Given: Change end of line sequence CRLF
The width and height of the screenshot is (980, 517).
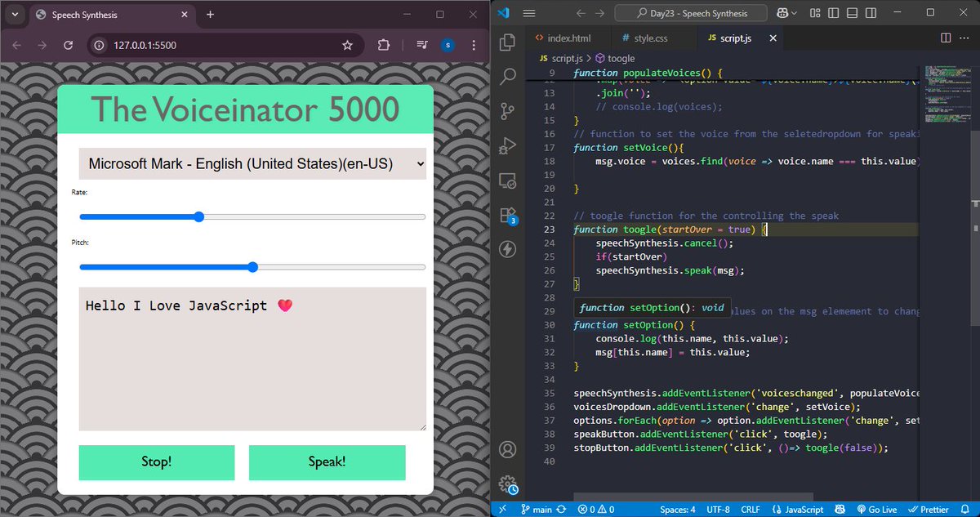Looking at the screenshot, I should click(x=751, y=510).
